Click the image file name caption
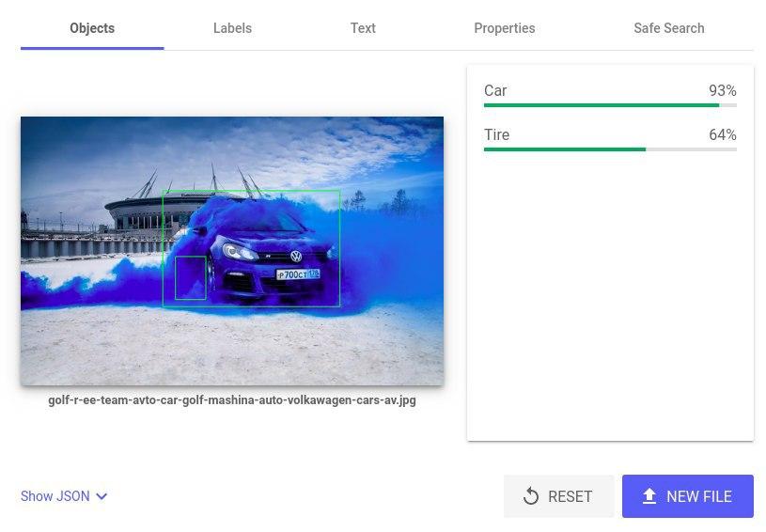 pyautogui.click(x=232, y=400)
